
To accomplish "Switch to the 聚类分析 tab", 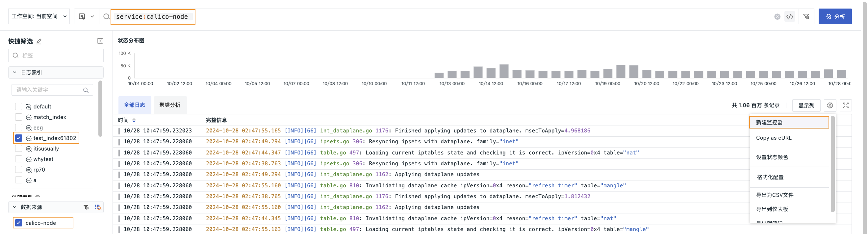I will 170,105.
